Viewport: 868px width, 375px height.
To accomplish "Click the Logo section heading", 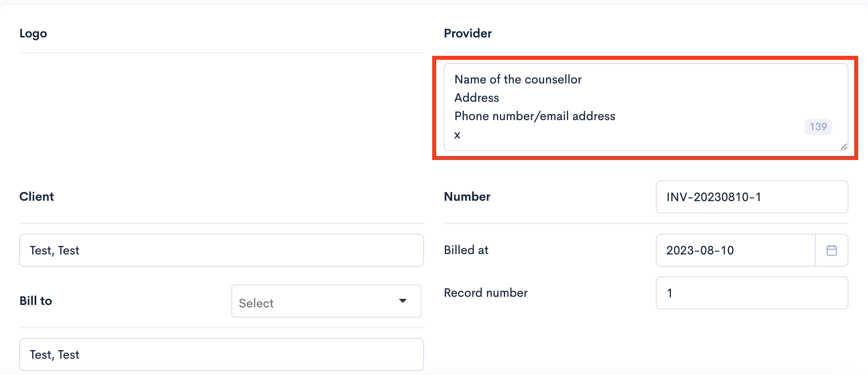I will coord(33,33).
